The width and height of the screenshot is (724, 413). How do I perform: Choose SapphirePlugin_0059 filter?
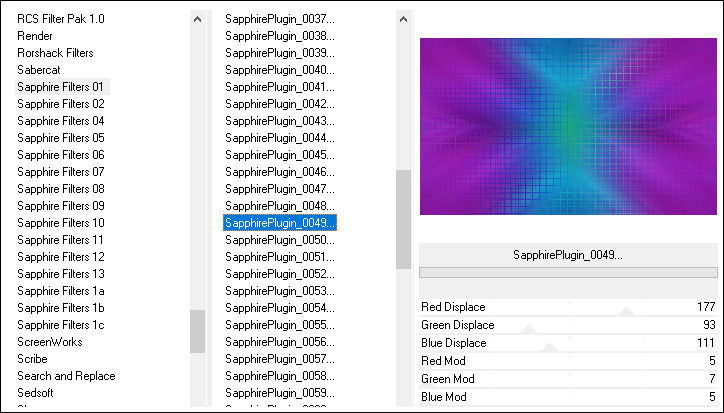click(280, 393)
